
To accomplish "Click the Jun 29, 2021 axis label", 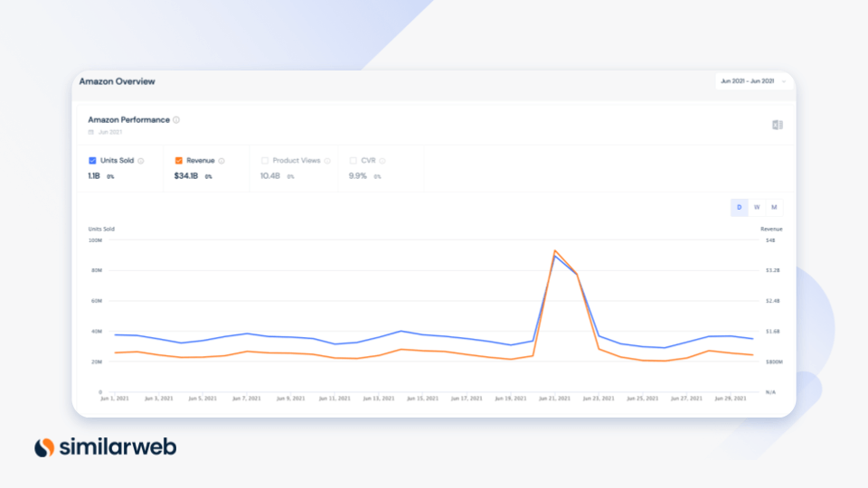I will (x=731, y=399).
